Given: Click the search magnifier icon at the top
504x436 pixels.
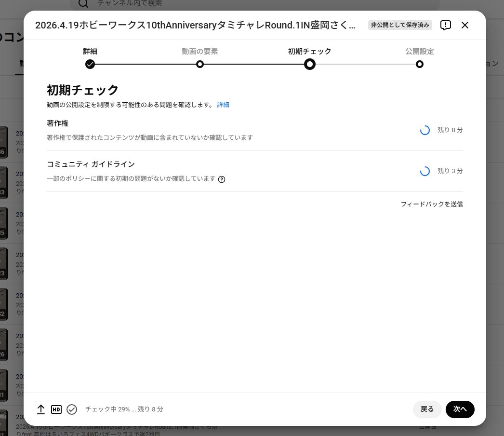Looking at the screenshot, I should 83,4.
